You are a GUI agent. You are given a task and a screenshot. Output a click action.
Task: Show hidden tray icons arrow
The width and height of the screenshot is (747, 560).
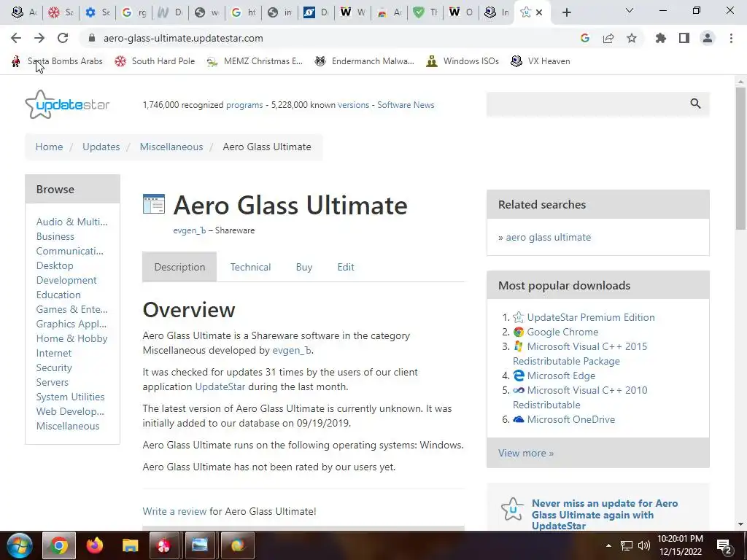tap(608, 545)
